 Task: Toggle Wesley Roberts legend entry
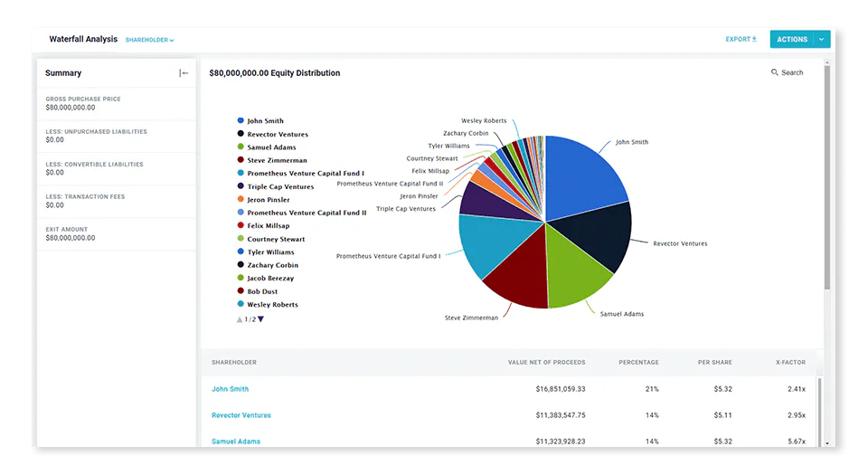pyautogui.click(x=268, y=305)
